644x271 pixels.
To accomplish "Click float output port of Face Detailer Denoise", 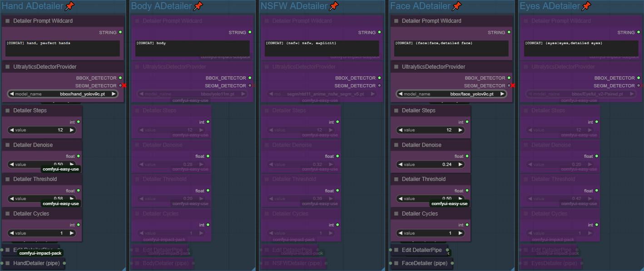I will tap(467, 156).
